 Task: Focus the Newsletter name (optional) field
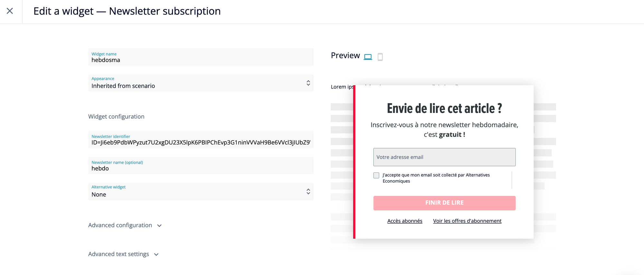pos(201,166)
